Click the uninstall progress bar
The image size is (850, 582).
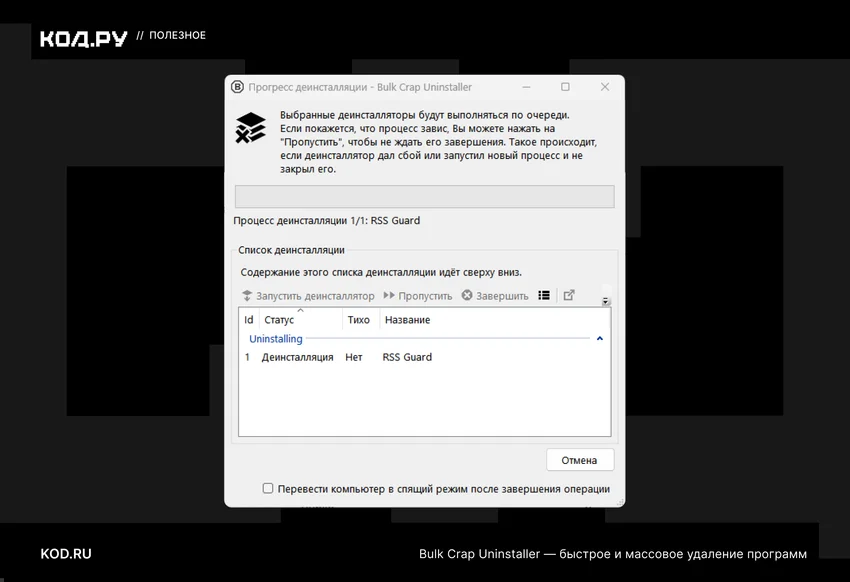pos(424,196)
